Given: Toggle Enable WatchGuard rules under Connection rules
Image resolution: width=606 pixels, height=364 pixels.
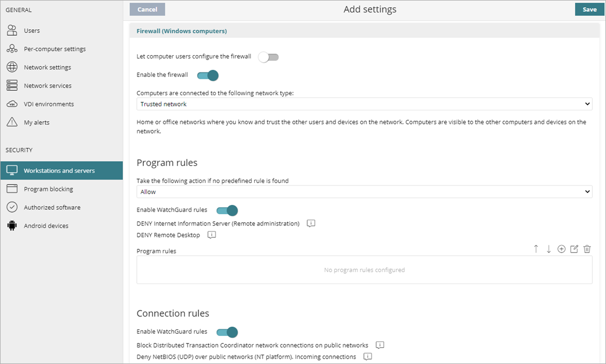Looking at the screenshot, I should coord(227,332).
